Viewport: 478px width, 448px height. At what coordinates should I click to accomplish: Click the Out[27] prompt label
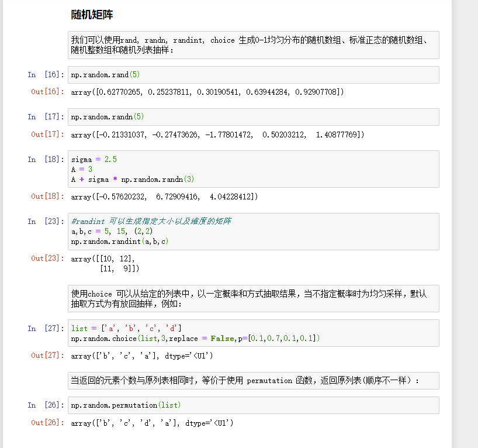click(47, 356)
